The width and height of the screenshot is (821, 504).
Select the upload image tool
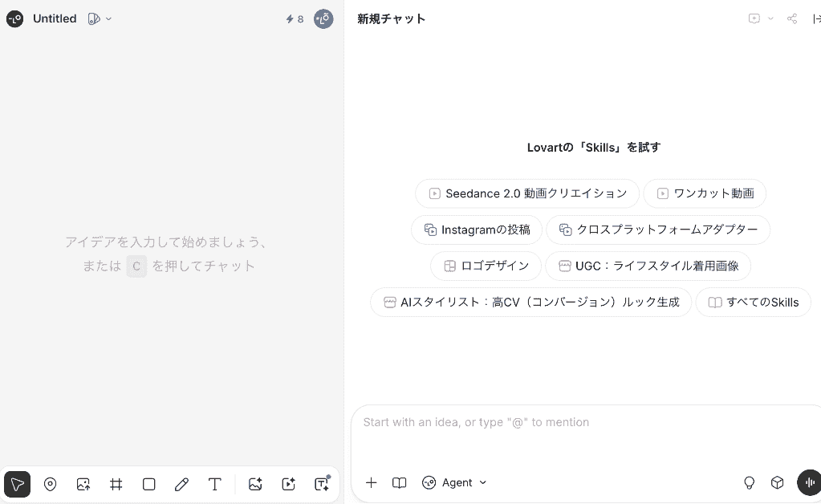point(83,484)
